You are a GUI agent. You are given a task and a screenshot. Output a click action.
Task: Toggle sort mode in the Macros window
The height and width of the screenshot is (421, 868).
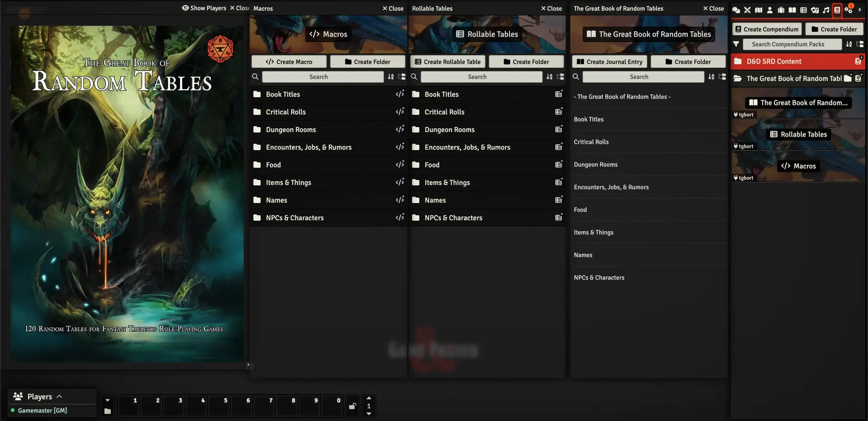(x=391, y=77)
